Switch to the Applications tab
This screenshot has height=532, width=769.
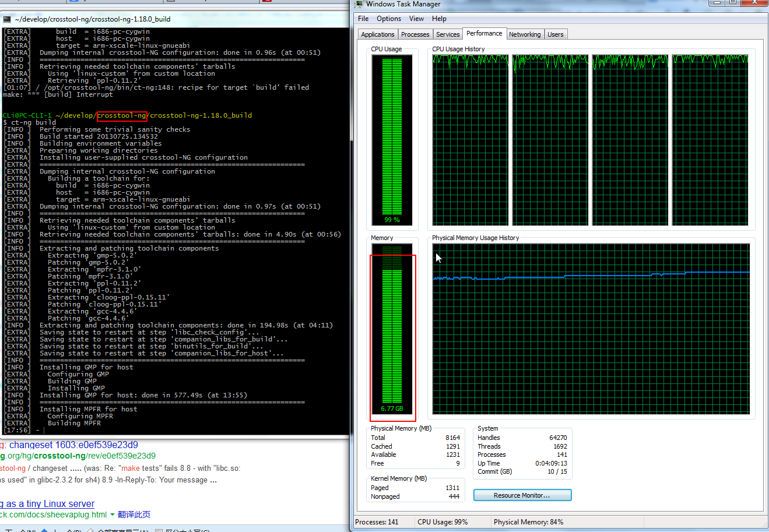click(x=377, y=34)
